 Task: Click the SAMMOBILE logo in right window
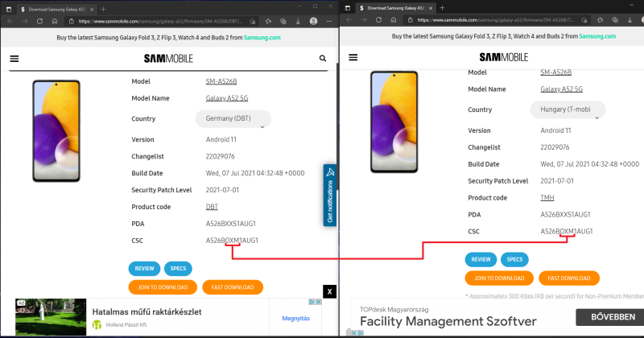pos(504,57)
